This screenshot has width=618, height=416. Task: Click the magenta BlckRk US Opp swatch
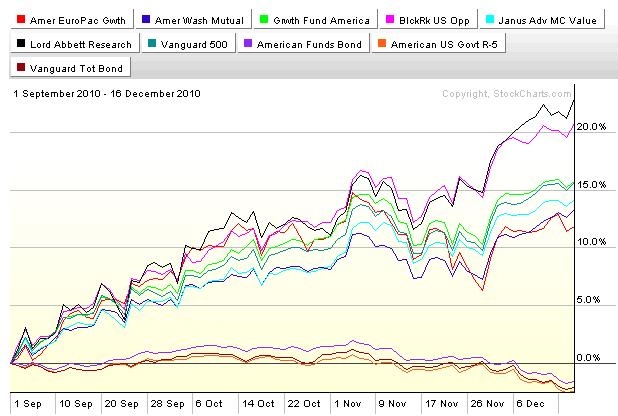390,19
